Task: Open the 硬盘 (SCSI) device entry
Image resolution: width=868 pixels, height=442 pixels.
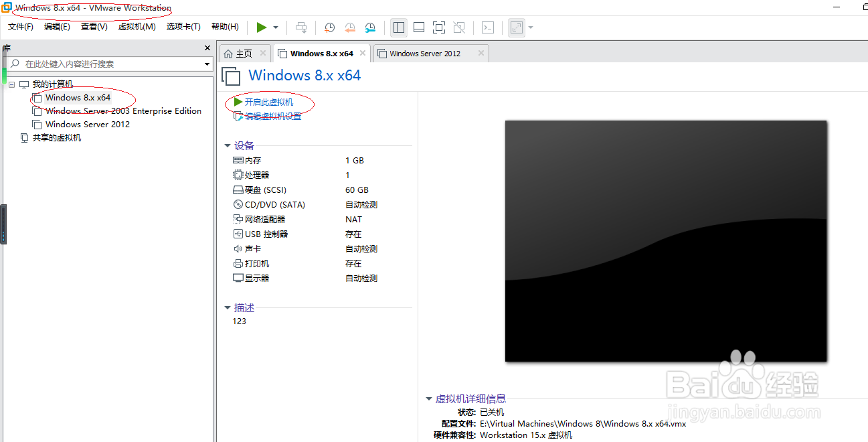Action: coord(265,190)
